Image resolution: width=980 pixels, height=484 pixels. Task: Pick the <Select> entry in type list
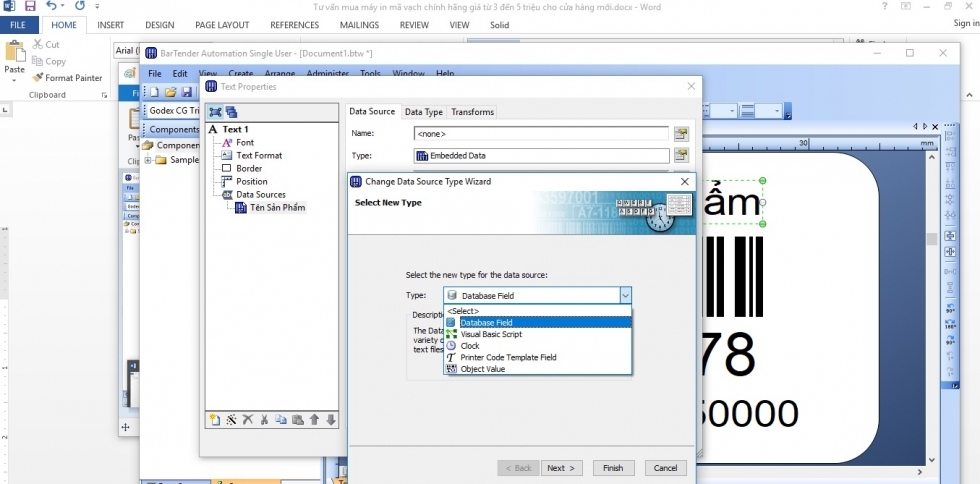(x=538, y=311)
